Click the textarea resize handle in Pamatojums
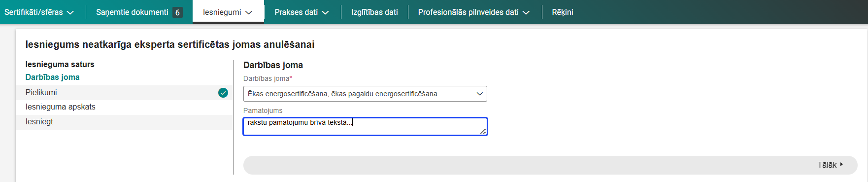This screenshot has width=868, height=182. point(483,131)
